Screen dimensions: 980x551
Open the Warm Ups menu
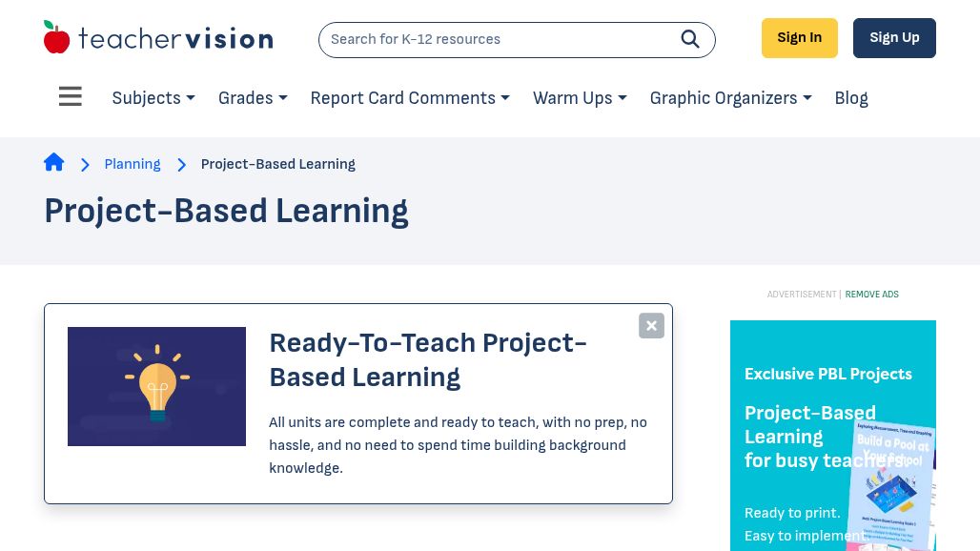(580, 98)
